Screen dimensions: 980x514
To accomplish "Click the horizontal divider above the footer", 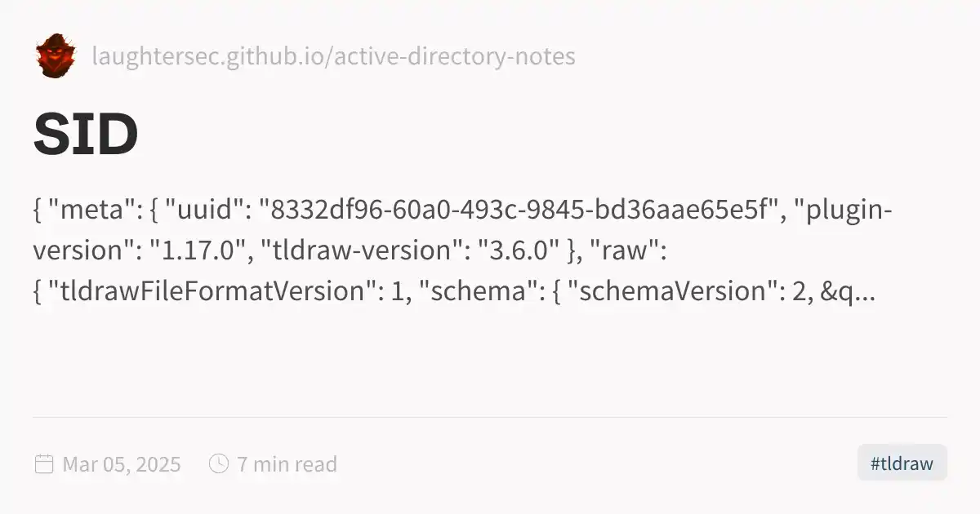I will tap(490, 417).
